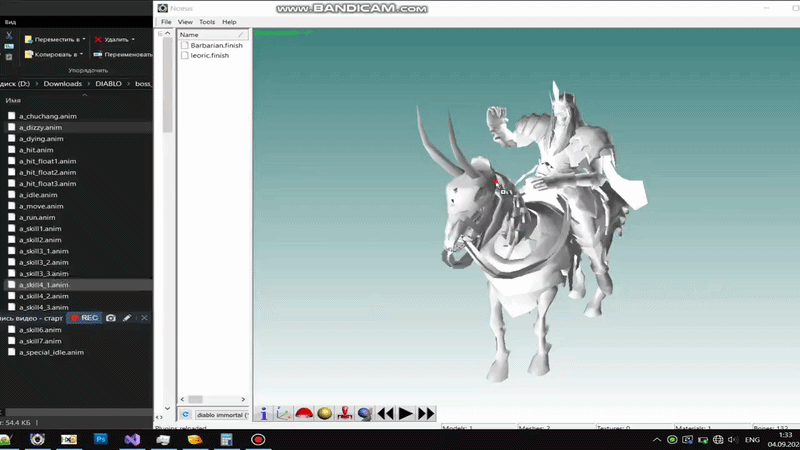Viewport: 800px width, 450px height.
Task: Check the box for a_hit.anim
Action: coord(11,149)
